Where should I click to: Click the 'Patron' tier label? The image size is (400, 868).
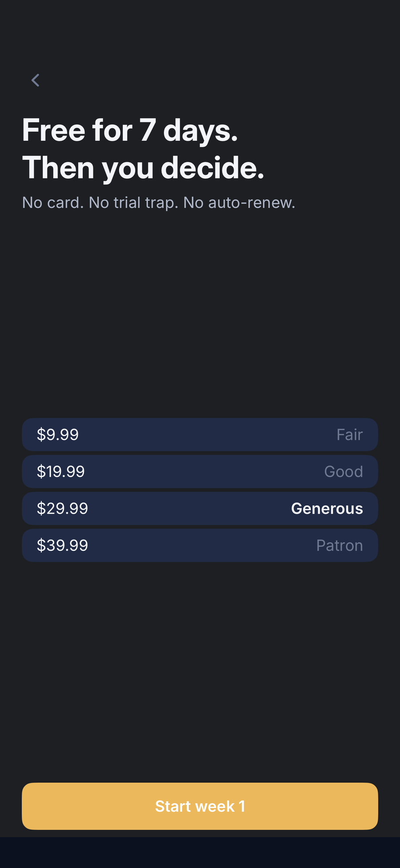[x=340, y=545]
